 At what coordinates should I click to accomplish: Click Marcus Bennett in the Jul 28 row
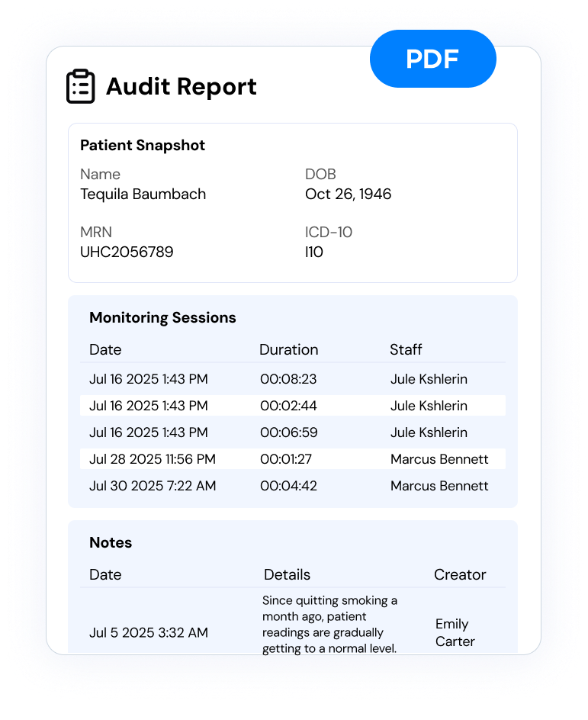pyautogui.click(x=439, y=458)
